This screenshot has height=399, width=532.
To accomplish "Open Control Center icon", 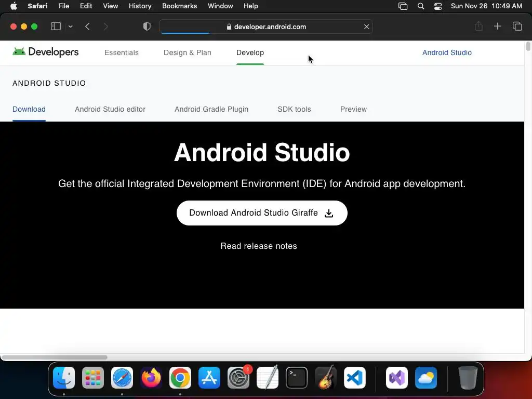I will point(438,6).
